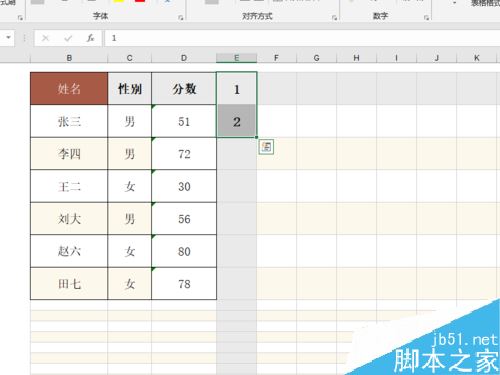500x375 pixels.
Task: Open the AutoFill options icon below cell 2
Action: click(266, 147)
